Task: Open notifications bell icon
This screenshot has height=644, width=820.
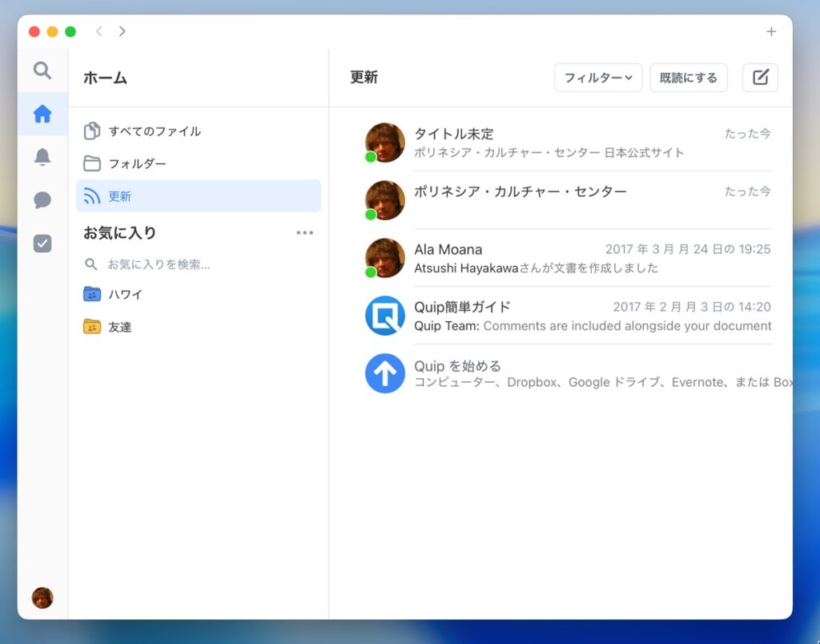Action: point(42,157)
